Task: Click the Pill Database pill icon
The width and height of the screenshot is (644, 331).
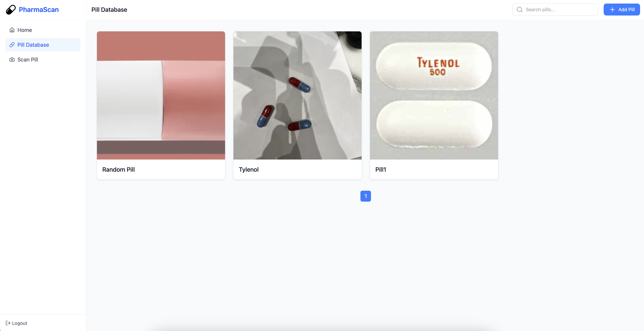Action: tap(12, 45)
